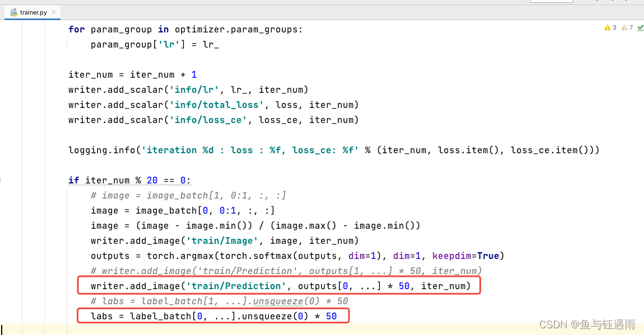Click the logging.info call line
This screenshot has width=644, height=335.
point(334,150)
